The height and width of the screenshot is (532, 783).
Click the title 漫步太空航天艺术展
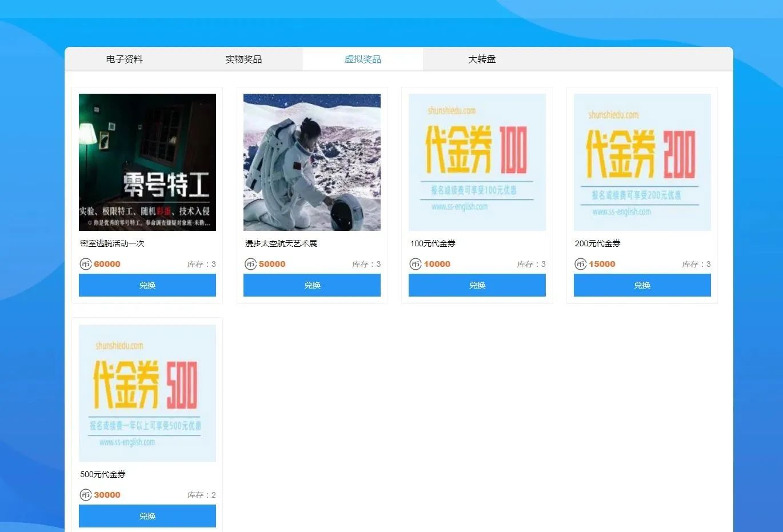click(x=281, y=243)
